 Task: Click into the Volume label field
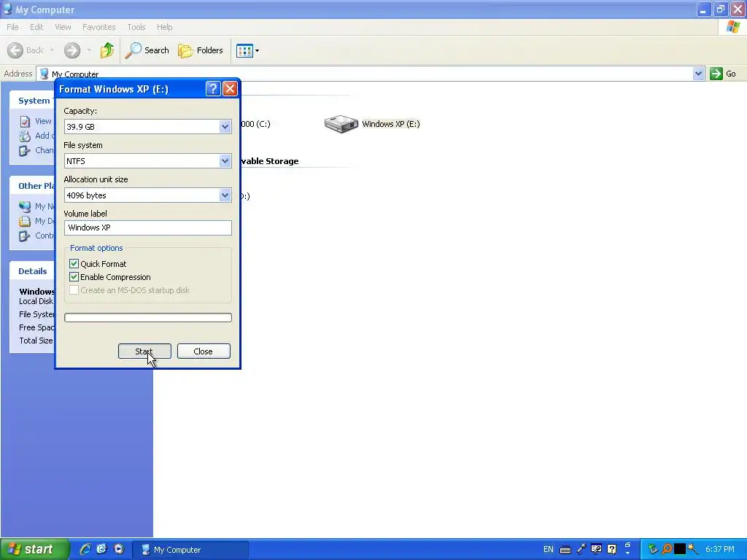tap(147, 227)
